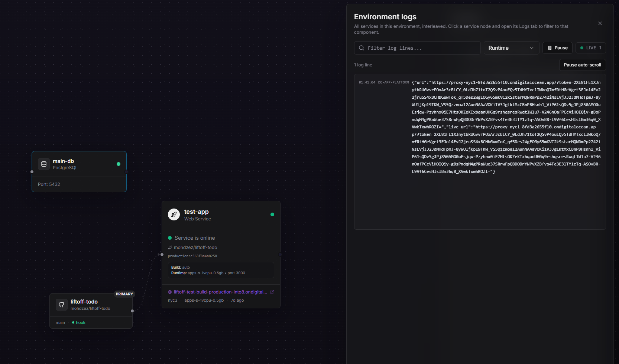The image size is (619, 364).
Task: Click the main-db green status dot
Action: coord(119,164)
